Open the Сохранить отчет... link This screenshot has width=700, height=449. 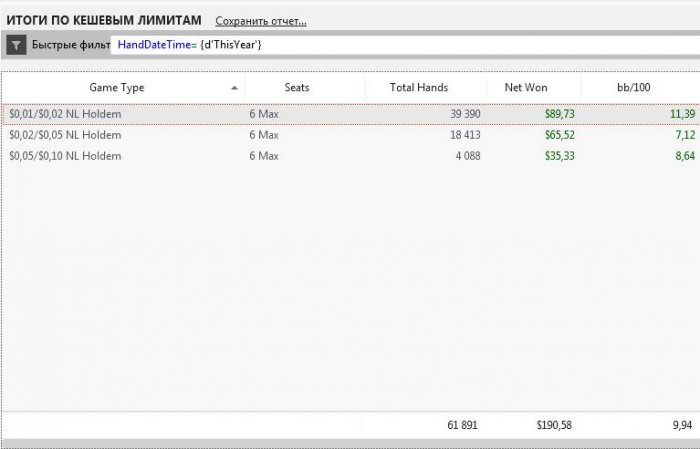[261, 21]
